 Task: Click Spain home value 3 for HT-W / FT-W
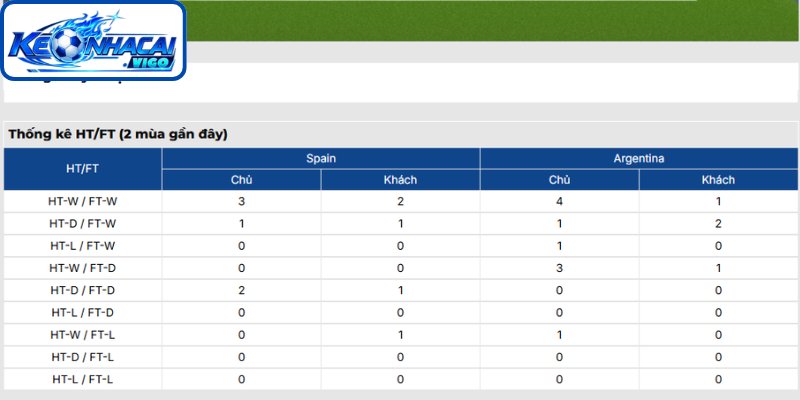click(x=241, y=202)
